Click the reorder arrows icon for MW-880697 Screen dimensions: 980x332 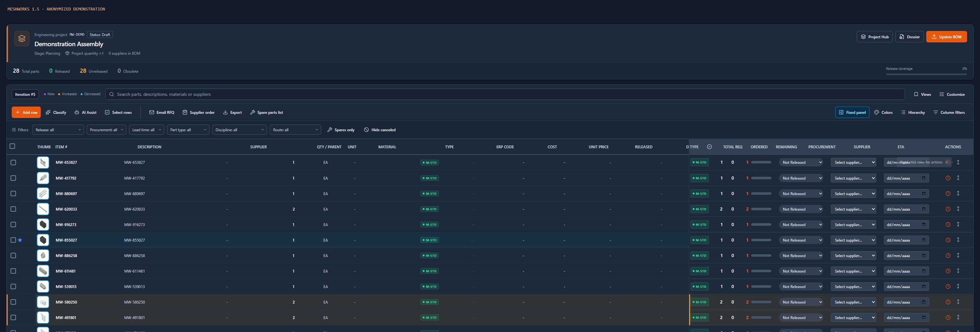(x=958, y=193)
